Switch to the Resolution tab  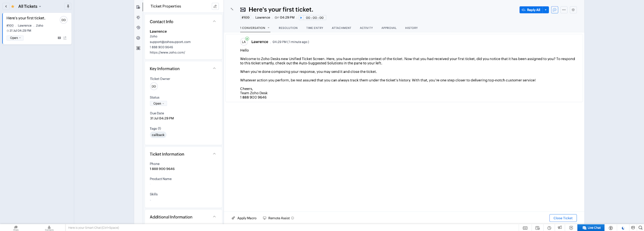pos(288,28)
